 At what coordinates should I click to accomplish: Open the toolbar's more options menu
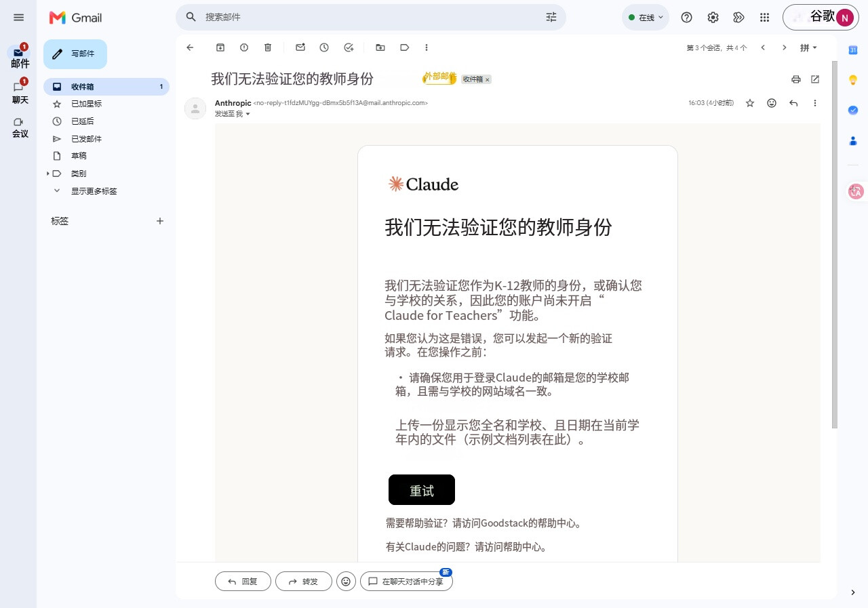pyautogui.click(x=427, y=47)
